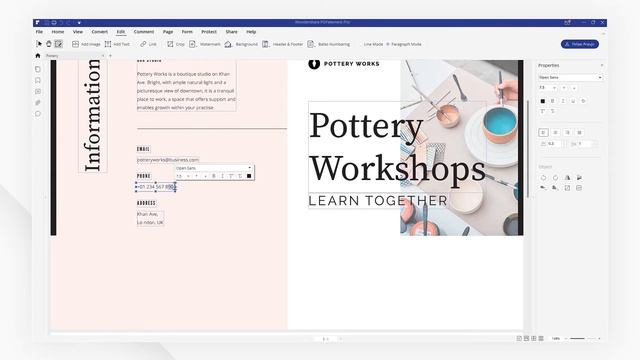Select the arrow Select tool in toolbar

click(39, 44)
